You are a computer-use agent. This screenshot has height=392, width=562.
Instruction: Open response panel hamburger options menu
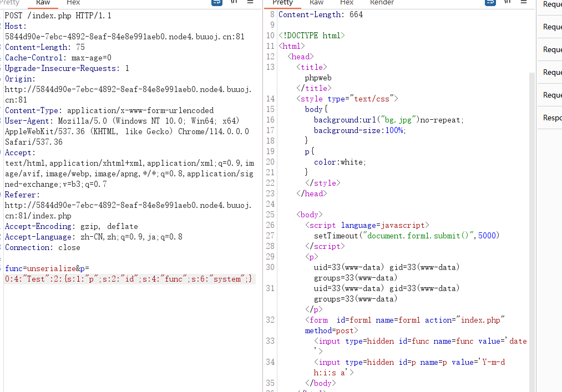(524, 2)
